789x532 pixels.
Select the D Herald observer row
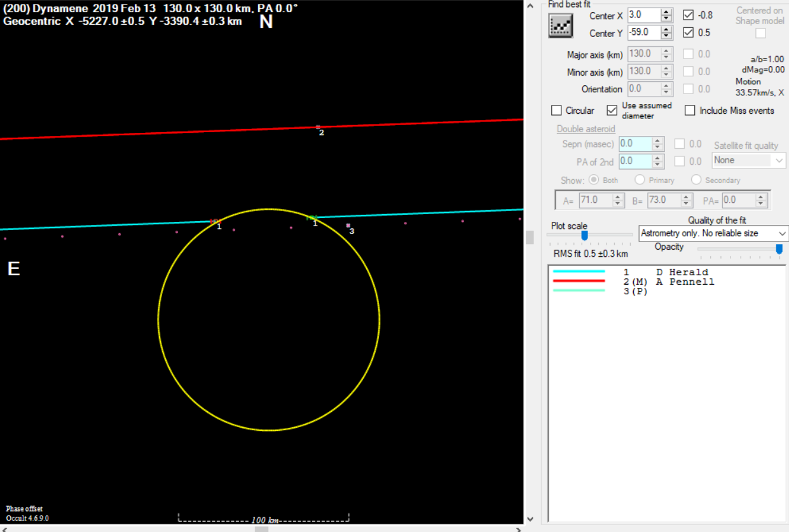(x=666, y=272)
